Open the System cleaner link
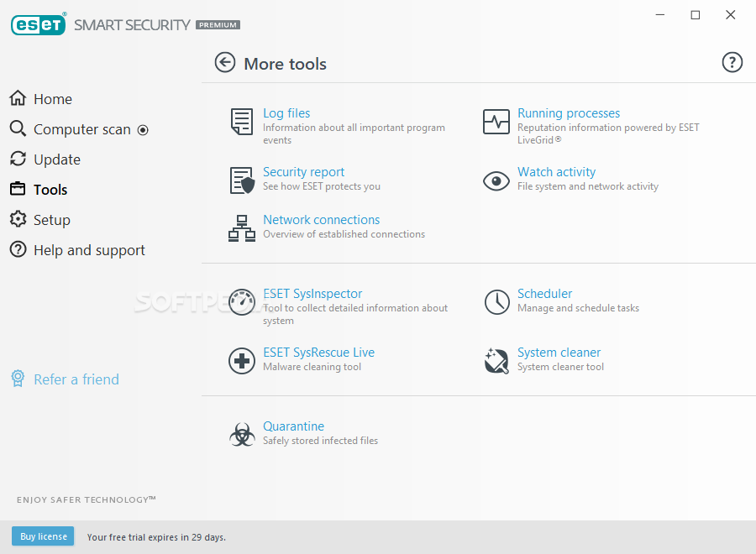Image resolution: width=756 pixels, height=554 pixels. (559, 353)
